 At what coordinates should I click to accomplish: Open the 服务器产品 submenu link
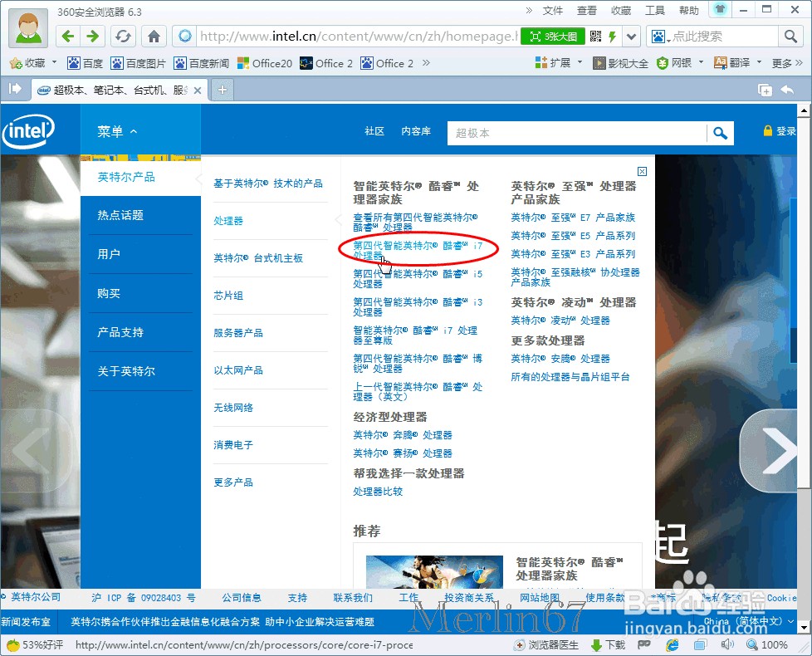238,333
